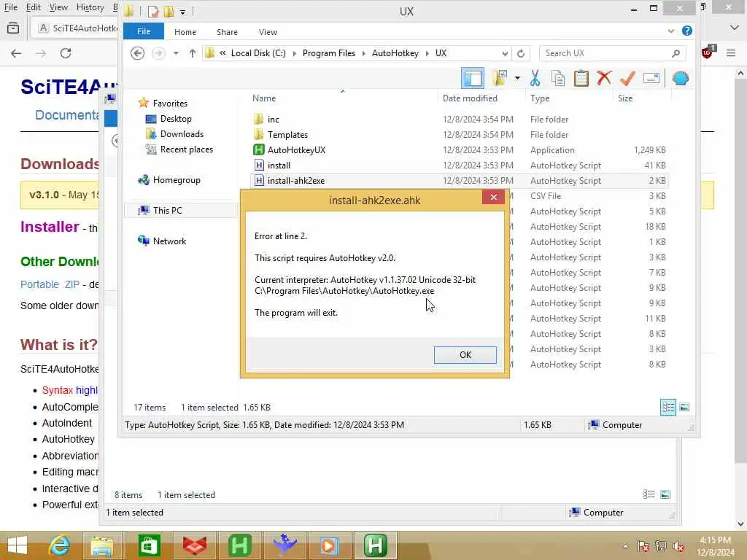Select Recent places in navigation pane
Screen dimensions: 747x560
point(186,149)
